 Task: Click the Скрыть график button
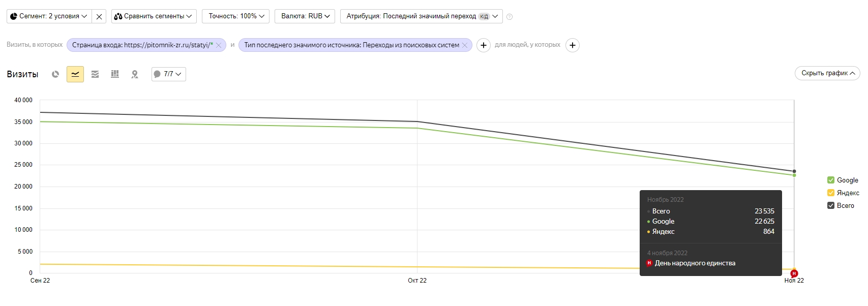click(827, 73)
